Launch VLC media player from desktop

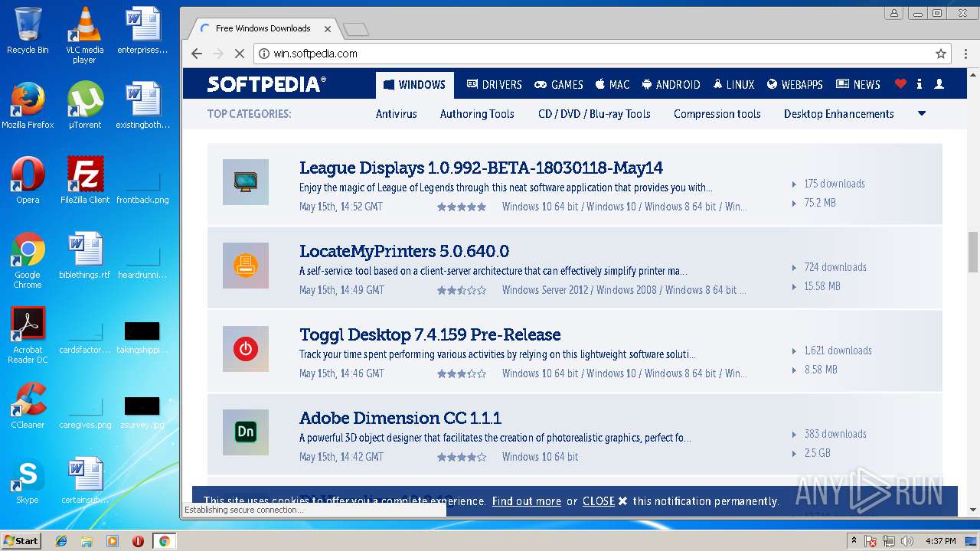84,34
